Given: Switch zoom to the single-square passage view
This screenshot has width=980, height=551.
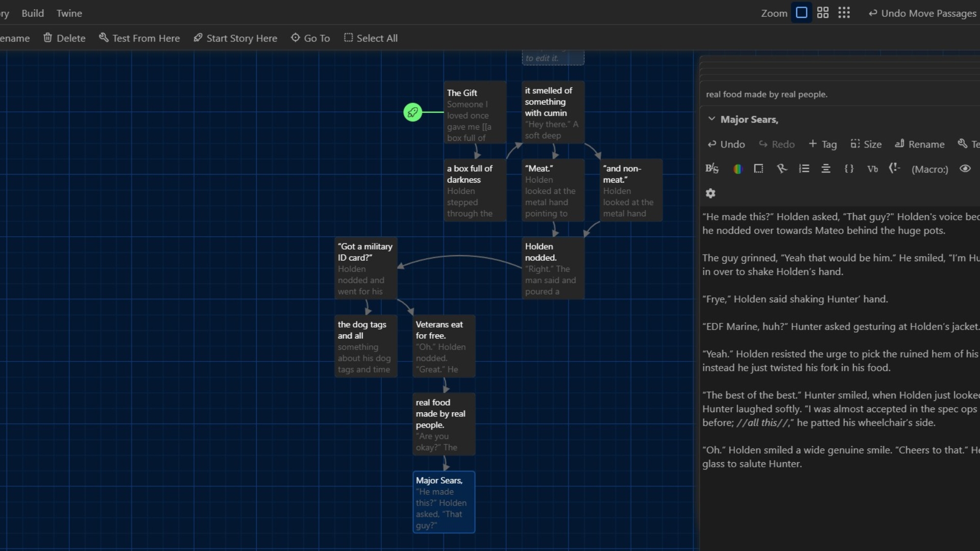Looking at the screenshot, I should click(801, 13).
